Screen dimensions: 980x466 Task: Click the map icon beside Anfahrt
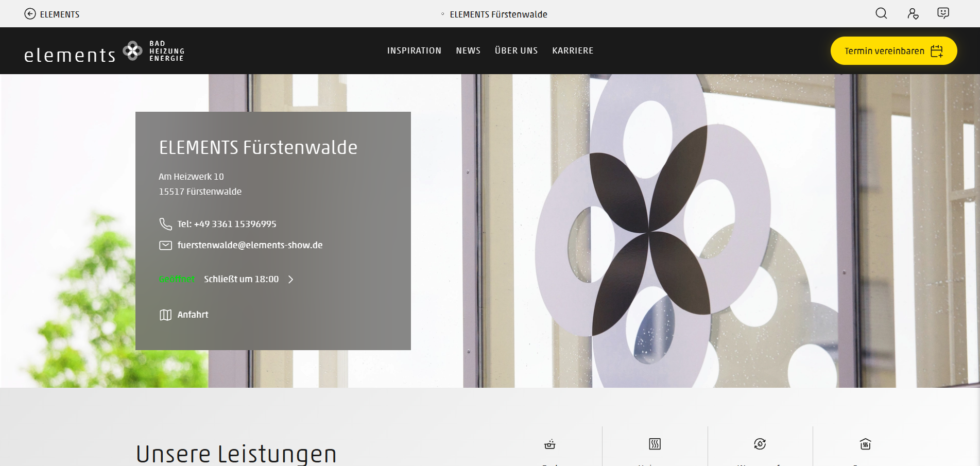coord(165,315)
